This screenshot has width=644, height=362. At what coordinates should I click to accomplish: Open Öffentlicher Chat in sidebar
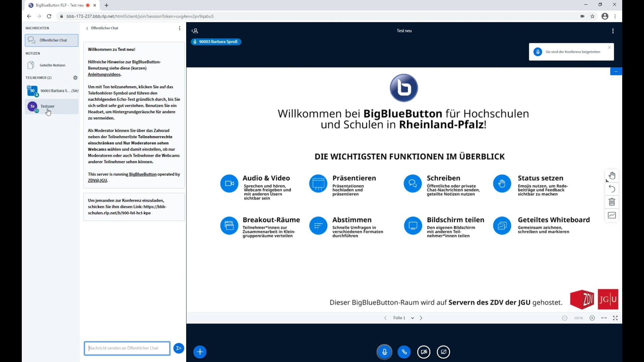(x=52, y=40)
